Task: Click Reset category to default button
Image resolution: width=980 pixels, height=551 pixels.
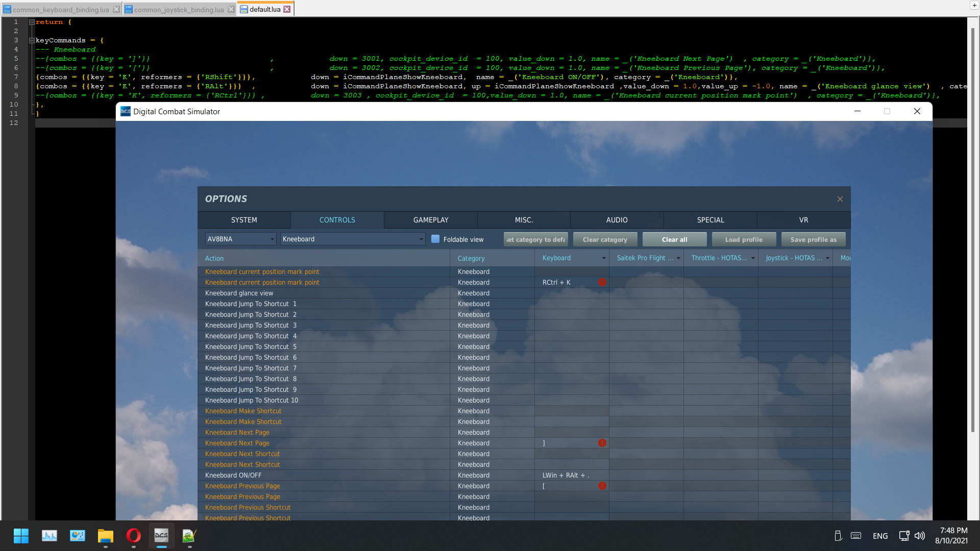Action: [x=536, y=239]
